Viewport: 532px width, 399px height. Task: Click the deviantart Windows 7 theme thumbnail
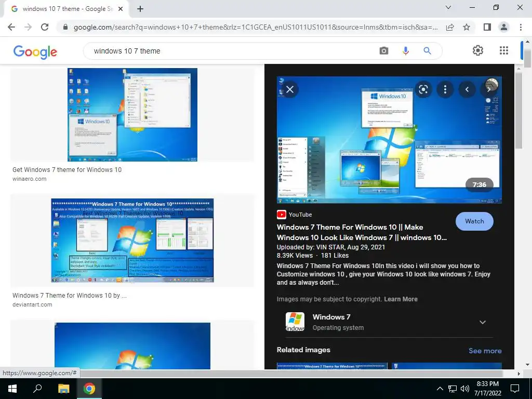point(132,240)
